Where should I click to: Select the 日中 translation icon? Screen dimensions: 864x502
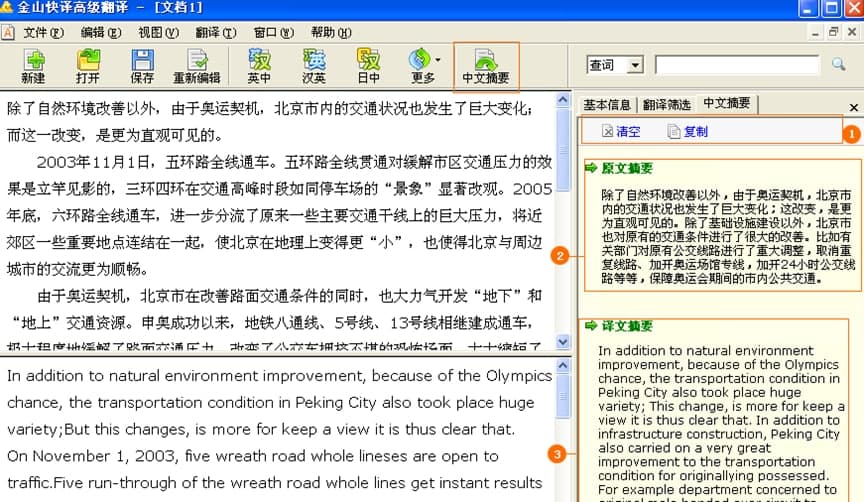point(369,66)
